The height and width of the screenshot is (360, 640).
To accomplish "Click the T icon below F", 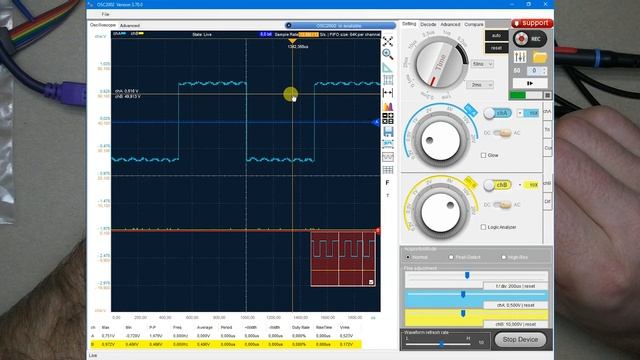I will tap(387, 196).
